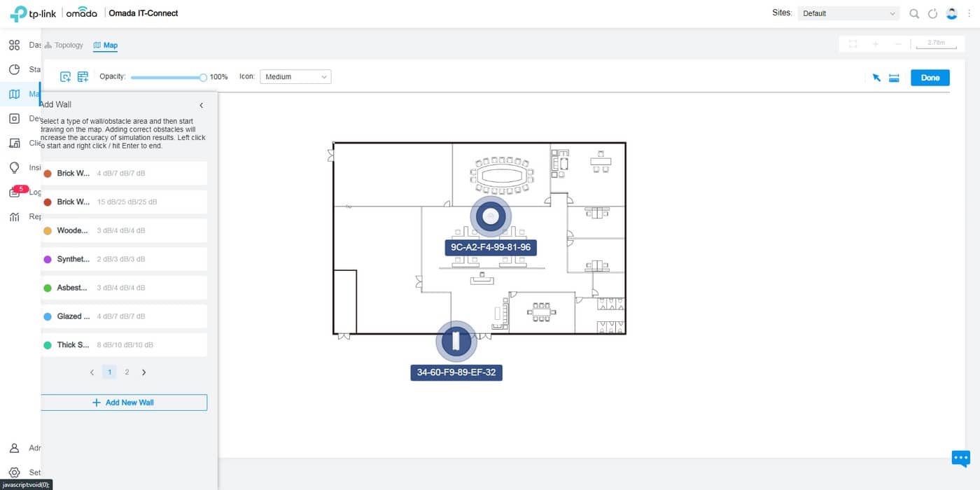Click label 34-60-F9-89-EF-32 on map

pos(456,372)
